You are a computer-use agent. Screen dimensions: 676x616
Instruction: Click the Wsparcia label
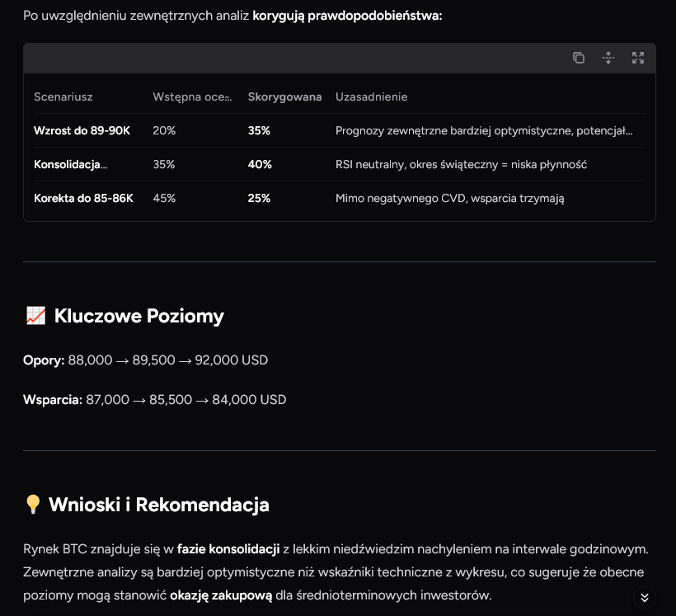53,399
